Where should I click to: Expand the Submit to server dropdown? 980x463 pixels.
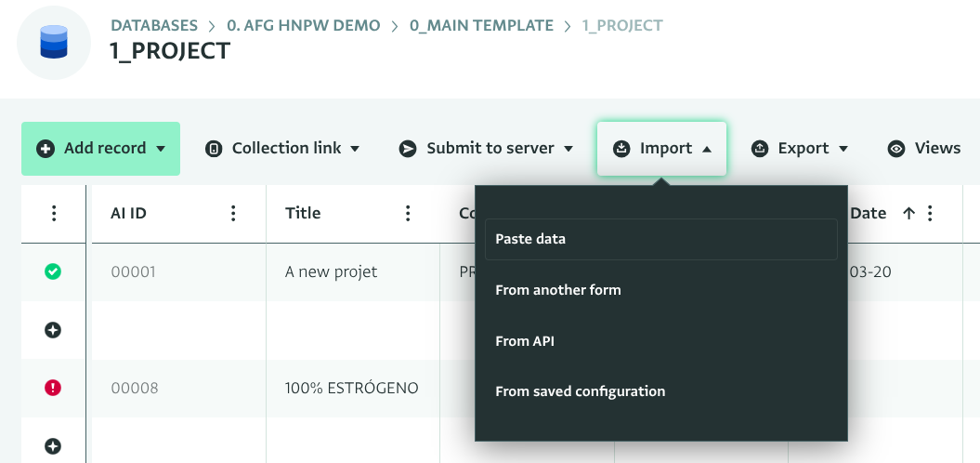(x=568, y=149)
